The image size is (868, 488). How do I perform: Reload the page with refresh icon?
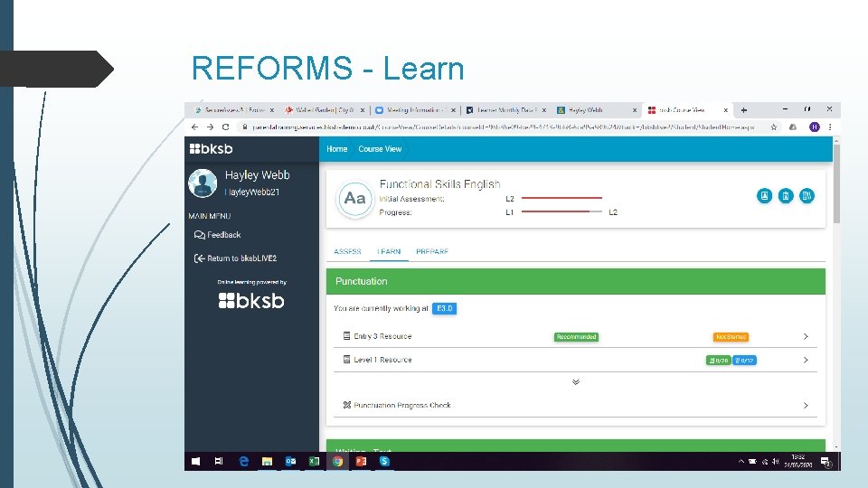(225, 127)
